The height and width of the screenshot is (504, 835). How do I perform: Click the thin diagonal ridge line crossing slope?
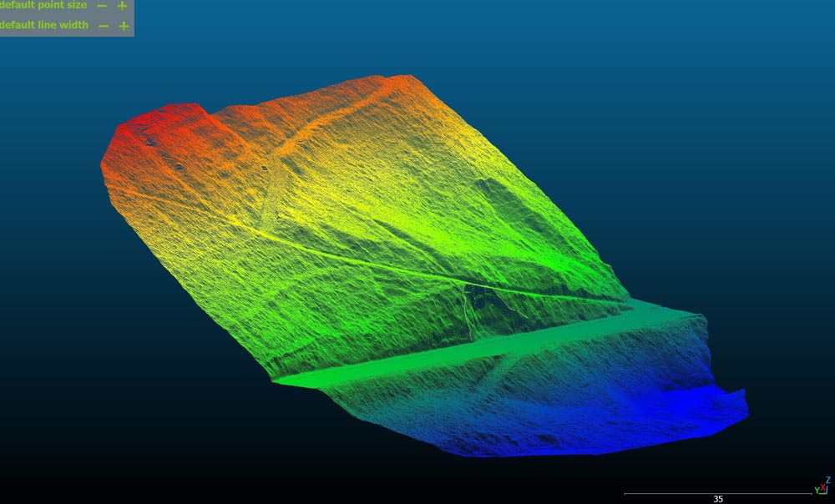point(376,261)
